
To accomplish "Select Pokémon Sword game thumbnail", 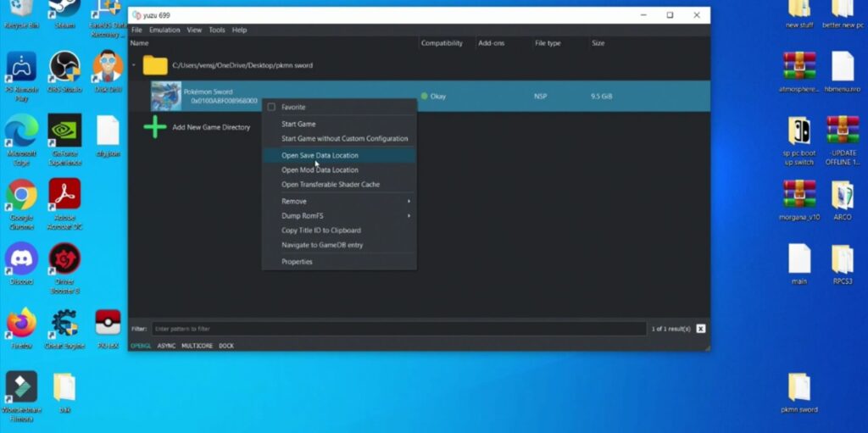I will click(x=166, y=97).
